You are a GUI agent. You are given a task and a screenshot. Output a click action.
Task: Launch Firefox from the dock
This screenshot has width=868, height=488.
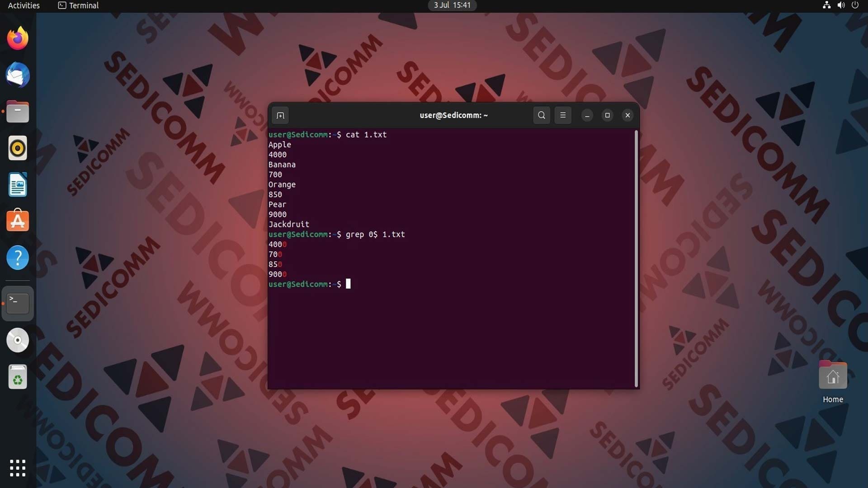(18, 38)
